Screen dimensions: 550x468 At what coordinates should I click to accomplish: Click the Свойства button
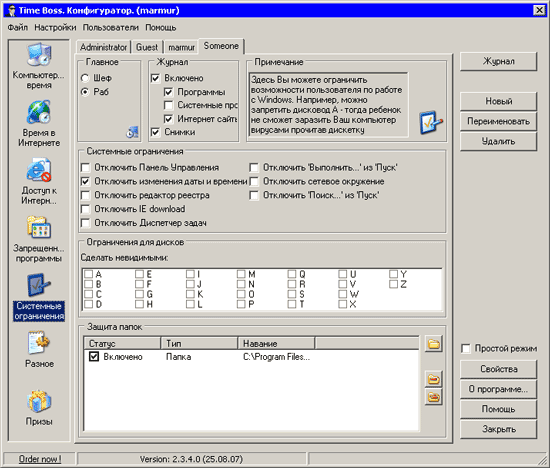(x=498, y=369)
